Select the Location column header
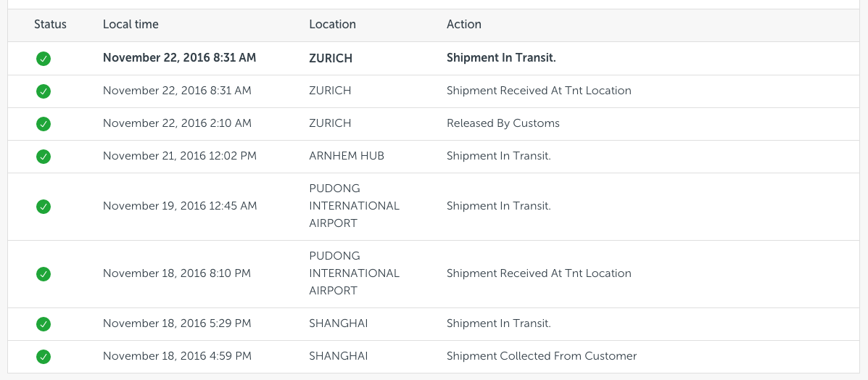Viewport: 868px width, 380px height. (x=332, y=25)
